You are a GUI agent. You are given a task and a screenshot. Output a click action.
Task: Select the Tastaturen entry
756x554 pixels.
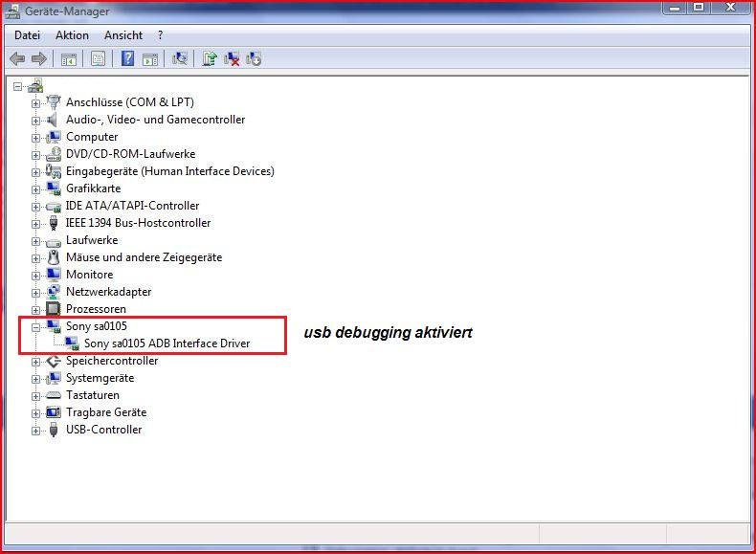(x=93, y=395)
